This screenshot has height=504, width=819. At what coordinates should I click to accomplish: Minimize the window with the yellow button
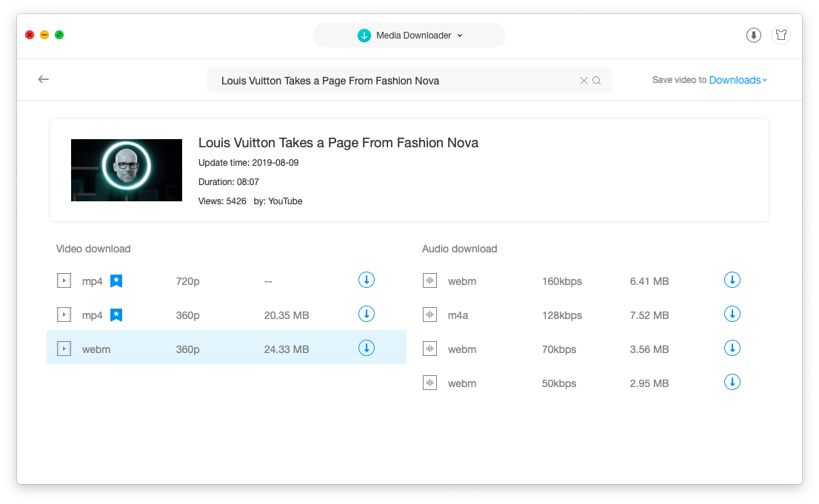(x=44, y=35)
